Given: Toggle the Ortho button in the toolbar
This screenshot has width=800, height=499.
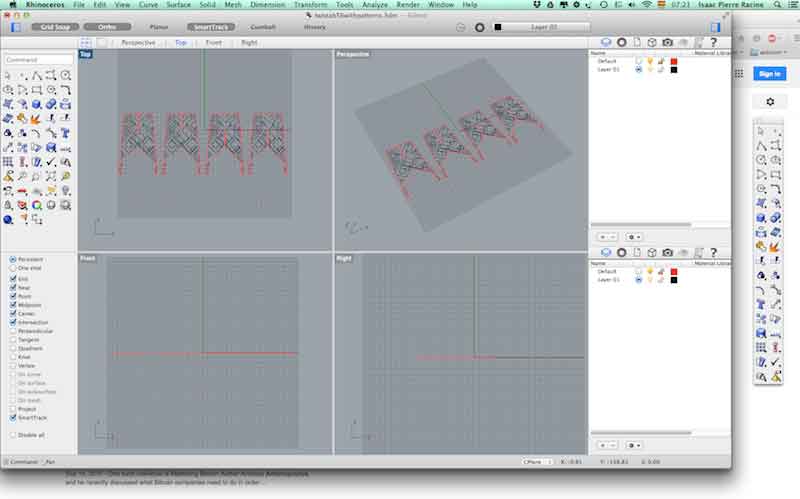Looking at the screenshot, I should tap(107, 27).
